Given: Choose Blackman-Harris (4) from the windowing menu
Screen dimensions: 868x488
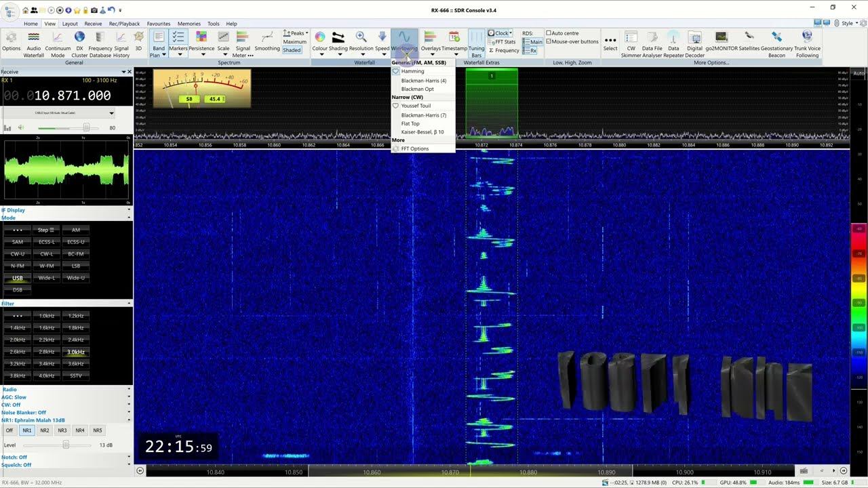Looking at the screenshot, I should coord(423,81).
